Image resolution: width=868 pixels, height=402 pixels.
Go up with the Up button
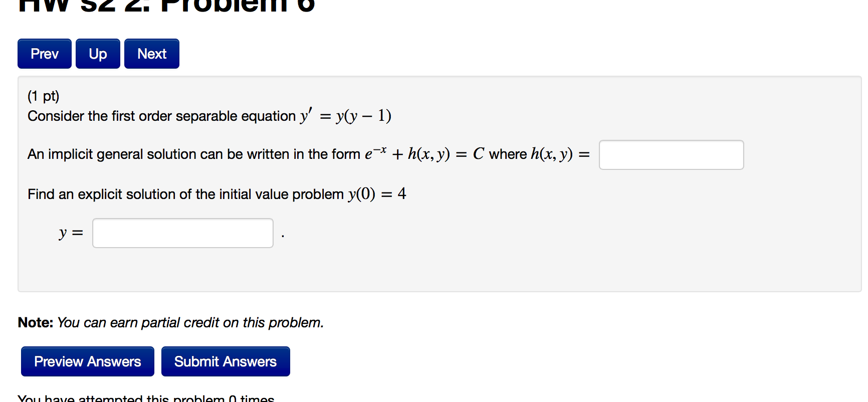98,54
